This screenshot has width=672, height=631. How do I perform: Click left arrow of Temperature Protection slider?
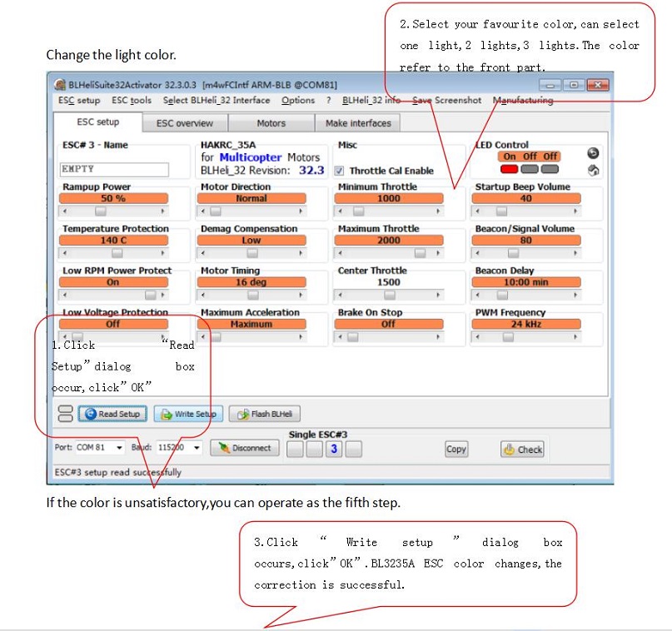tap(65, 253)
